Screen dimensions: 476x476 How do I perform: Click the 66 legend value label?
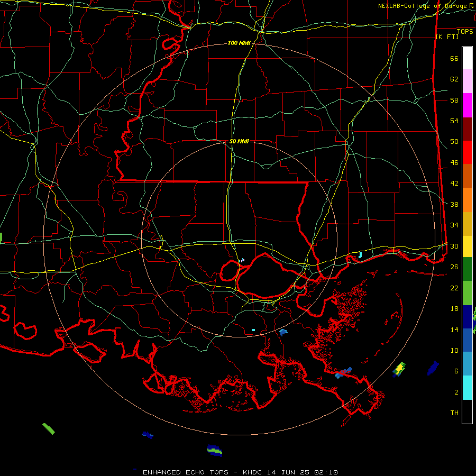pyautogui.click(x=454, y=59)
